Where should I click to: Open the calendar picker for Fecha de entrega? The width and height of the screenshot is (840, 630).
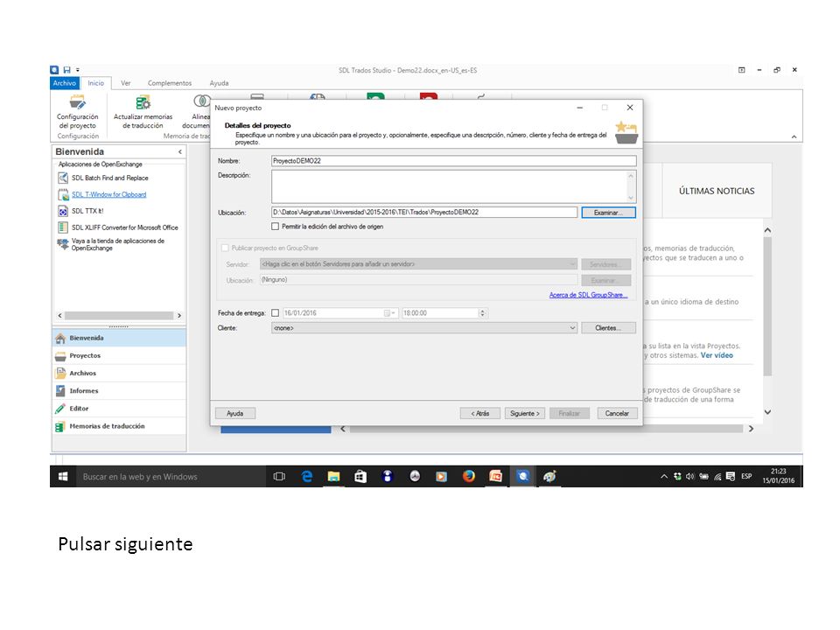coord(389,313)
